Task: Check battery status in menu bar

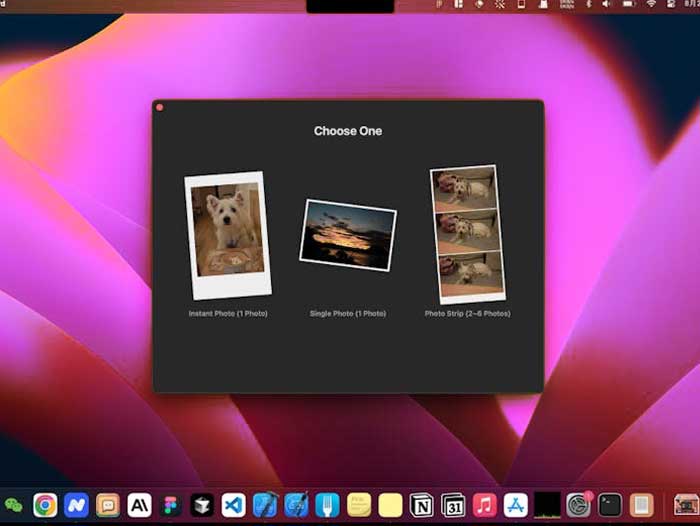Action: point(629,4)
